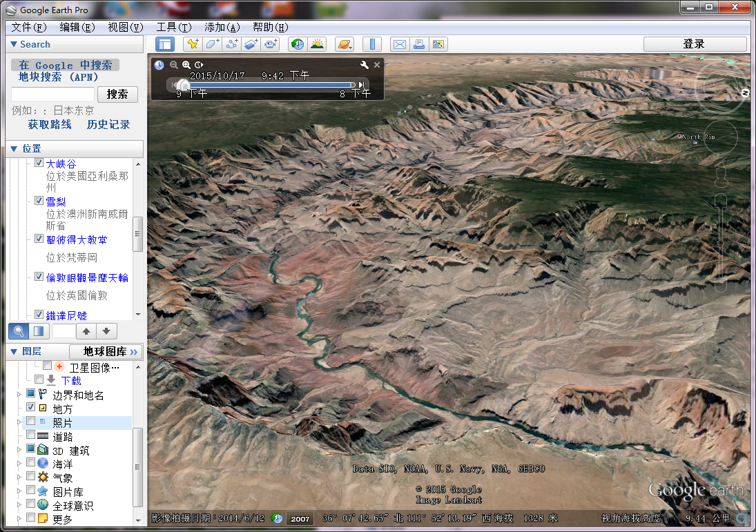Close the historical imagery time slider
The width and height of the screenshot is (756, 532).
(377, 65)
